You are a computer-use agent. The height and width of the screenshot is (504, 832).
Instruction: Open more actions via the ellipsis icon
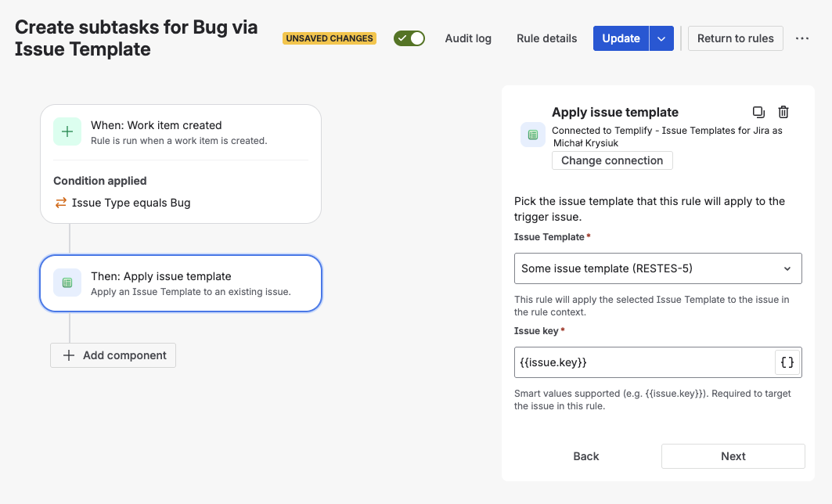pyautogui.click(x=801, y=38)
